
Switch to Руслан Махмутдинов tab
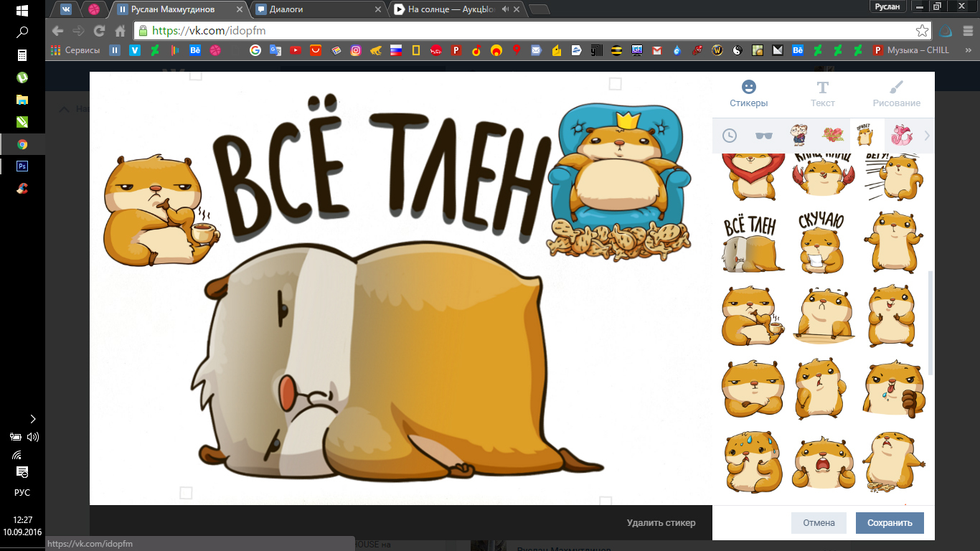pyautogui.click(x=179, y=9)
